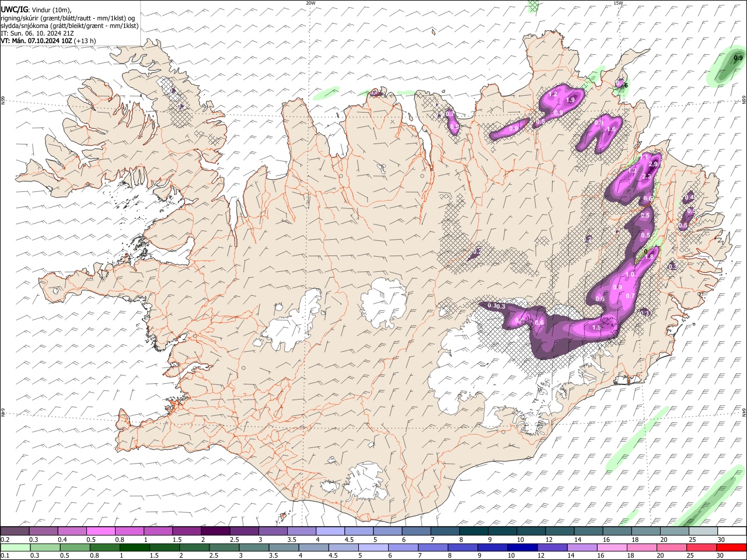Click the pale grey swatch between 25 and 30
747x560 pixels.
[x=703, y=531]
